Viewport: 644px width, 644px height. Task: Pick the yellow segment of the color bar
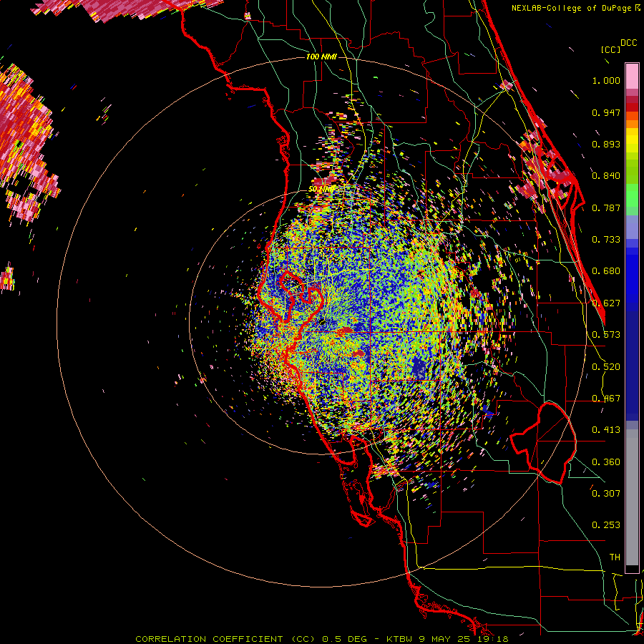[x=632, y=141]
